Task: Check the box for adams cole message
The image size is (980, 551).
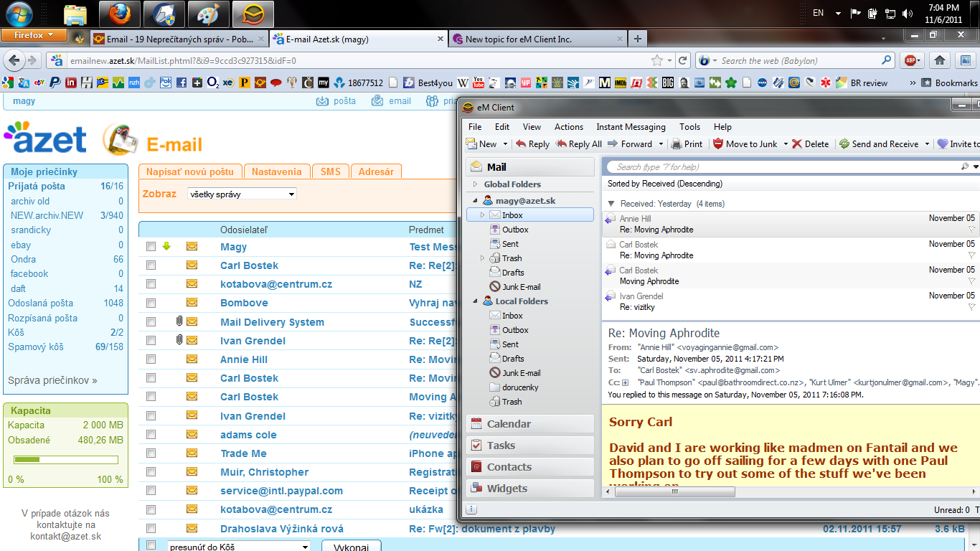Action: [151, 435]
